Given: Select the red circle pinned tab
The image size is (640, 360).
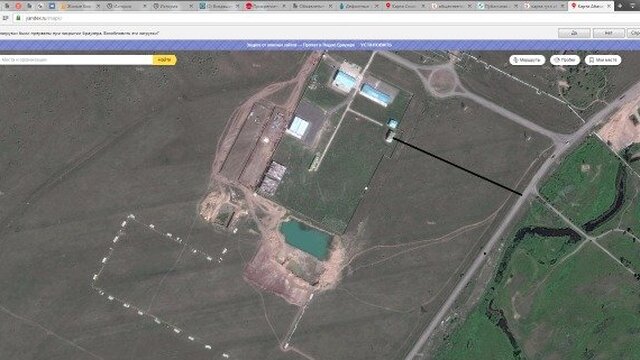Looking at the screenshot, I should point(18,6).
